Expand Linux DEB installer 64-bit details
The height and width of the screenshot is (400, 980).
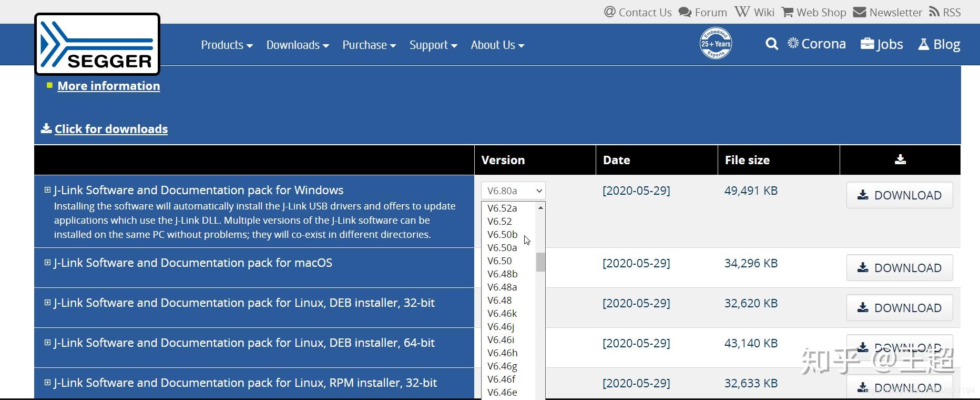click(x=47, y=343)
